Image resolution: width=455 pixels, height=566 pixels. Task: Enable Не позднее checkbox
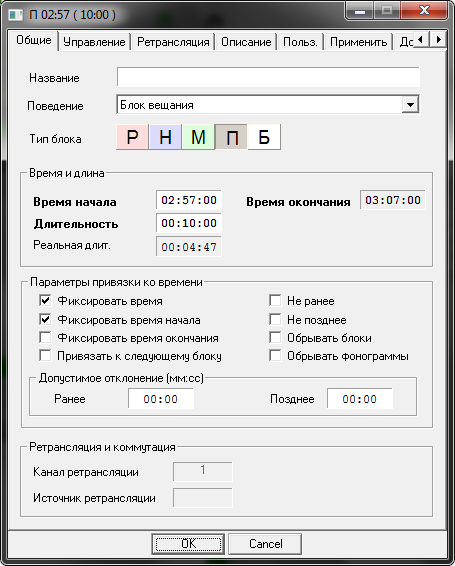coord(275,319)
